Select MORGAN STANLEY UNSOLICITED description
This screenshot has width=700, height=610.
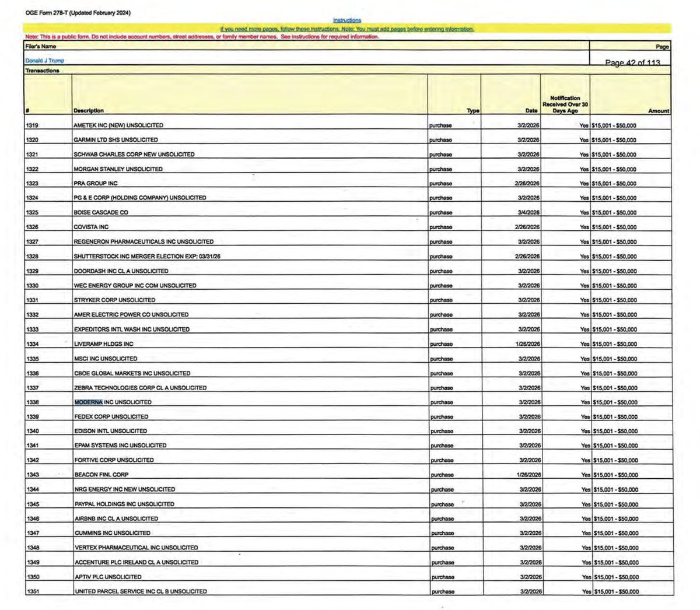click(x=118, y=169)
